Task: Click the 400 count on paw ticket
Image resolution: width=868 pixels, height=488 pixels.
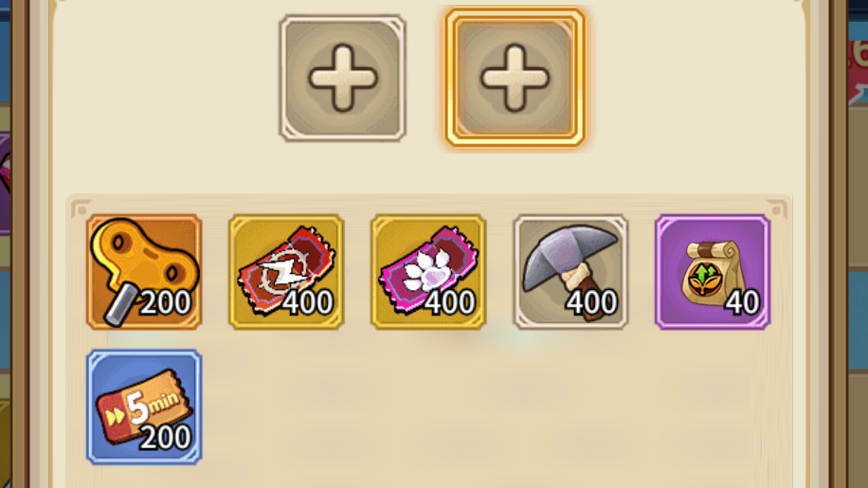Action: coord(450,302)
